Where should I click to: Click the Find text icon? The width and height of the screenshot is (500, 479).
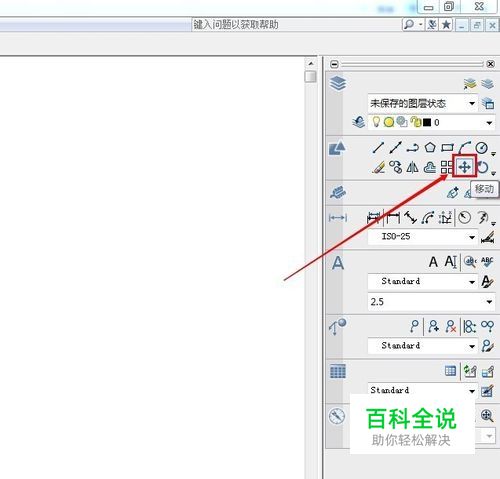coord(470,262)
